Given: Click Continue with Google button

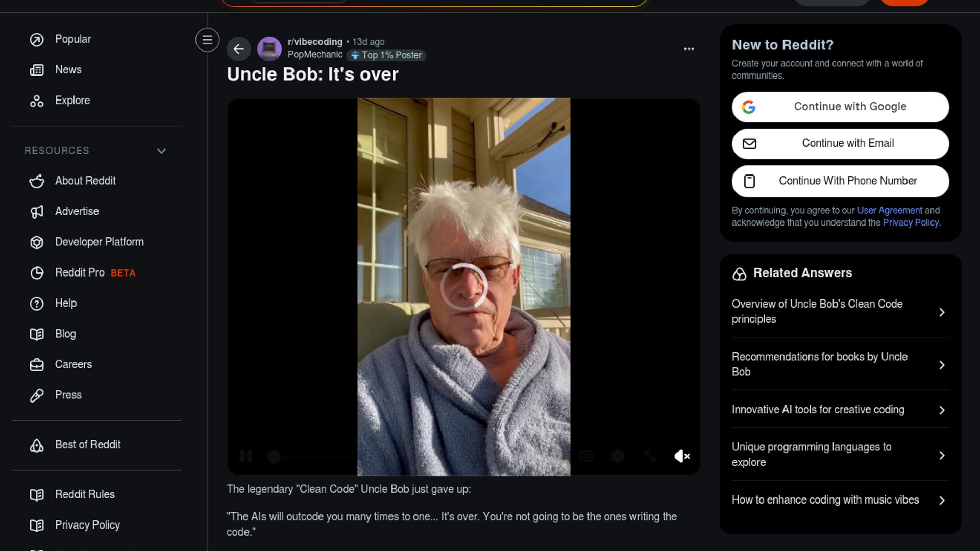Looking at the screenshot, I should [x=840, y=107].
